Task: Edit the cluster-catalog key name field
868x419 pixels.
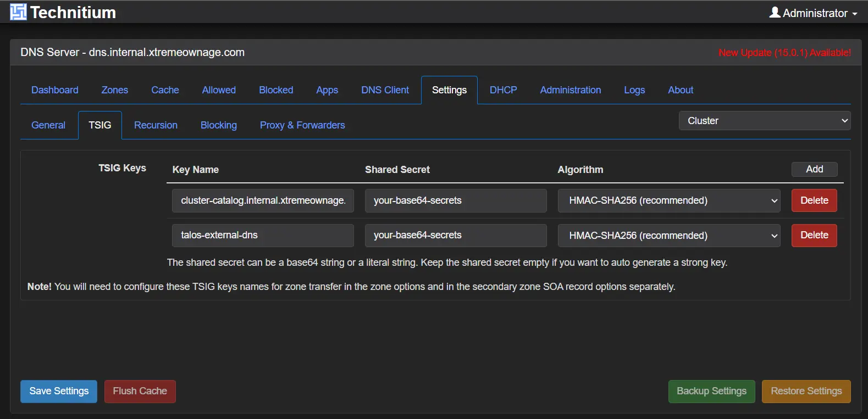Action: [263, 200]
